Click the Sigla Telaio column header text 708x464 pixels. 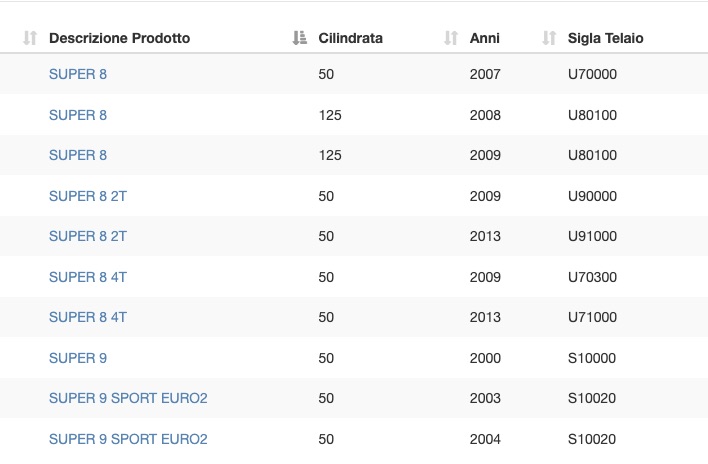606,38
